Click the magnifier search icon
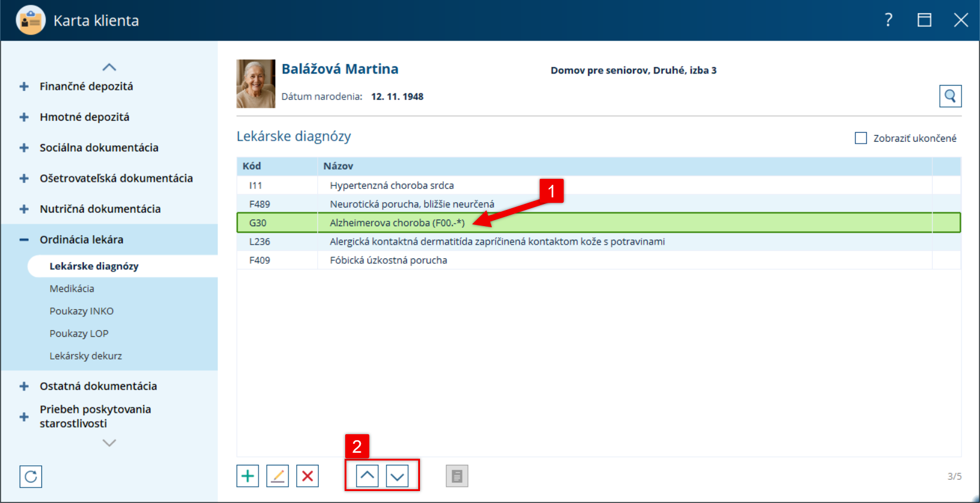The width and height of the screenshot is (980, 503). [x=950, y=96]
